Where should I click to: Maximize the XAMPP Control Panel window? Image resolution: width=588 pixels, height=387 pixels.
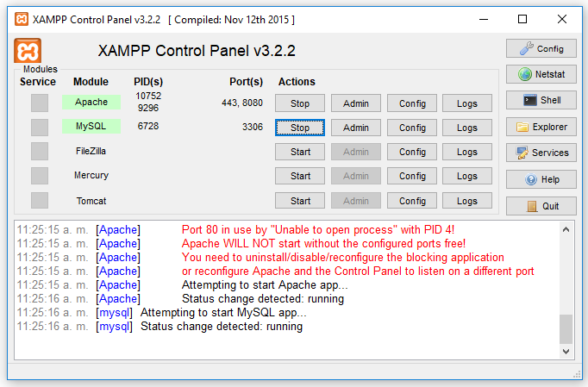point(522,19)
